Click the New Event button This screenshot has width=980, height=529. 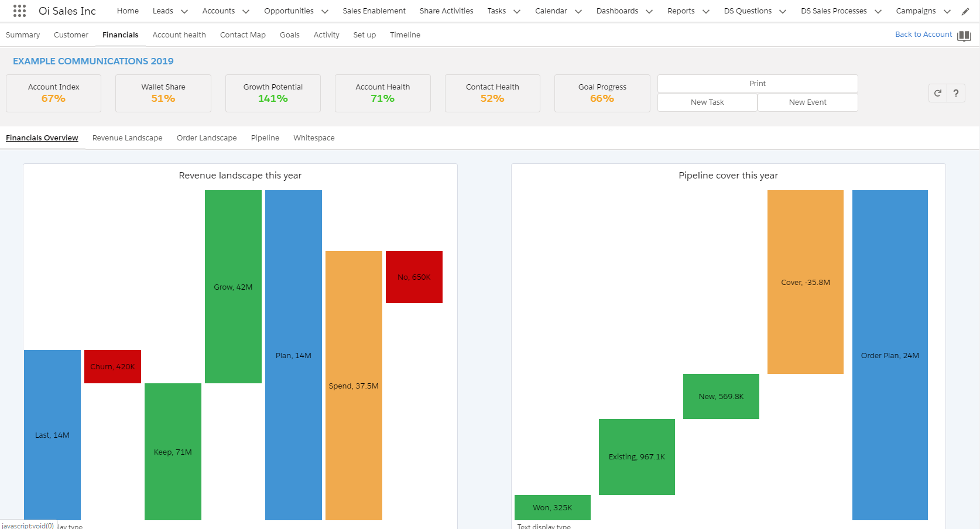(807, 102)
